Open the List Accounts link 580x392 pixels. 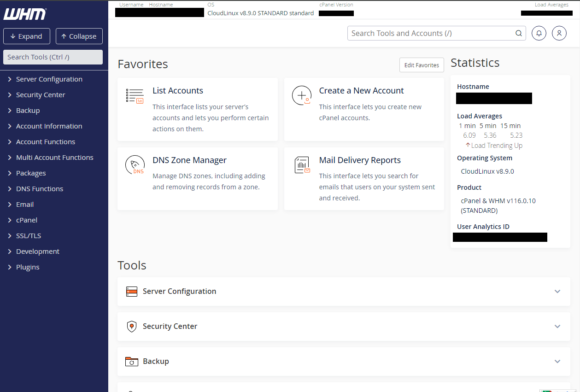(x=178, y=91)
